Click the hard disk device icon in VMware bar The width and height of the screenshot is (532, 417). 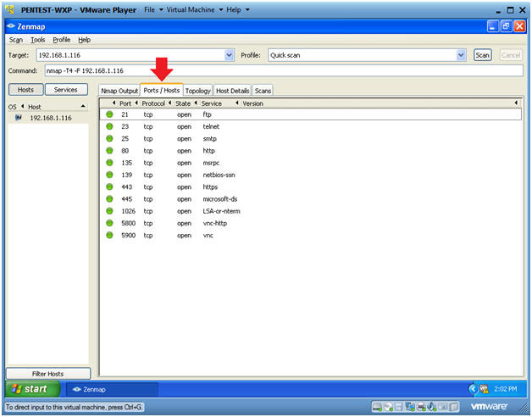pyautogui.click(x=377, y=406)
